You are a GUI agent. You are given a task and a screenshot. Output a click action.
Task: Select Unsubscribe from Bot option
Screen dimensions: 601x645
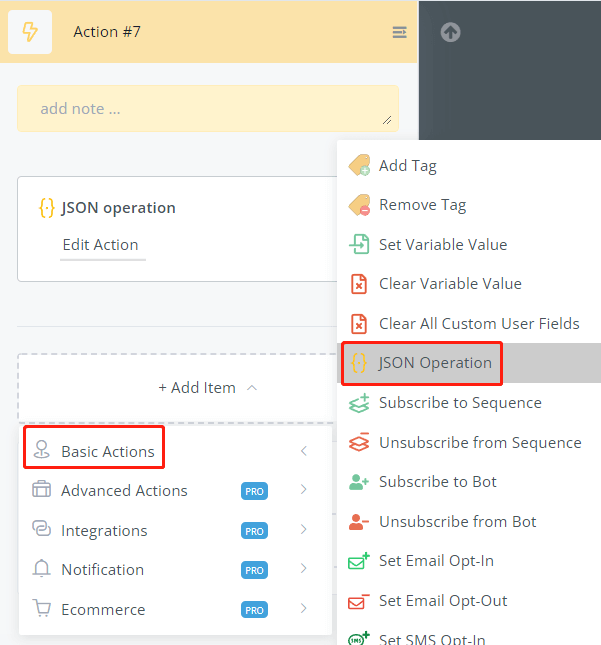(457, 522)
